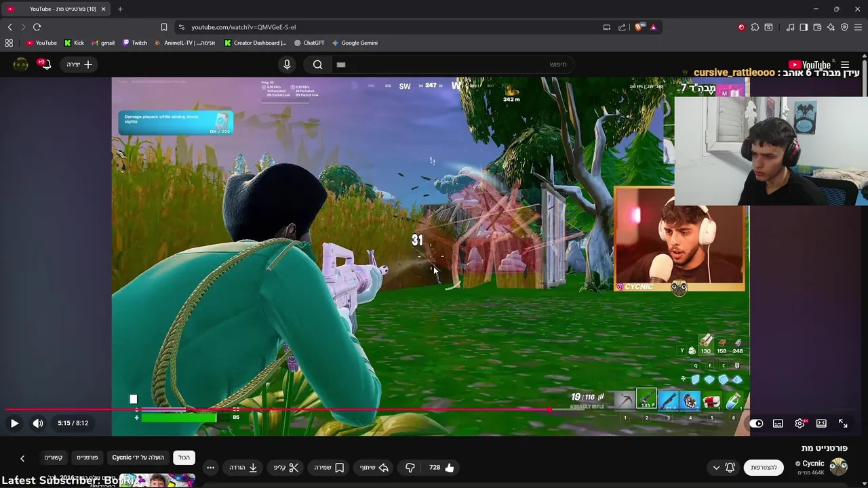Select the 'הועלה על ידי Cycnic' chip
The width and height of the screenshot is (868, 488).
pyautogui.click(x=138, y=457)
